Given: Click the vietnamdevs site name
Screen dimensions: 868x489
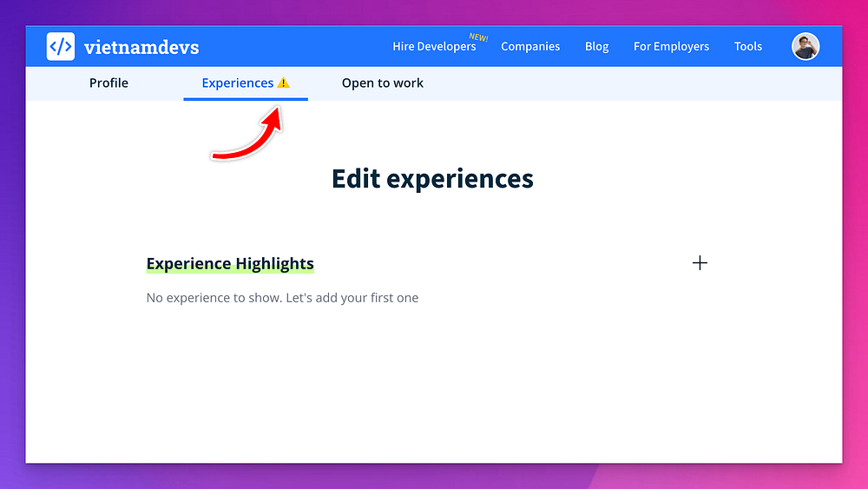Looking at the screenshot, I should (x=141, y=47).
